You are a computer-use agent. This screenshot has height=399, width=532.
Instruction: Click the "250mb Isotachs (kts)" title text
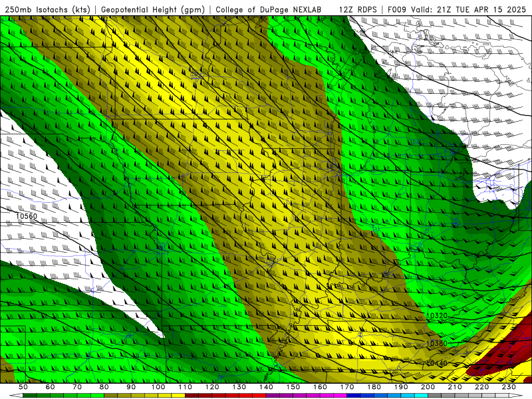coord(47,10)
